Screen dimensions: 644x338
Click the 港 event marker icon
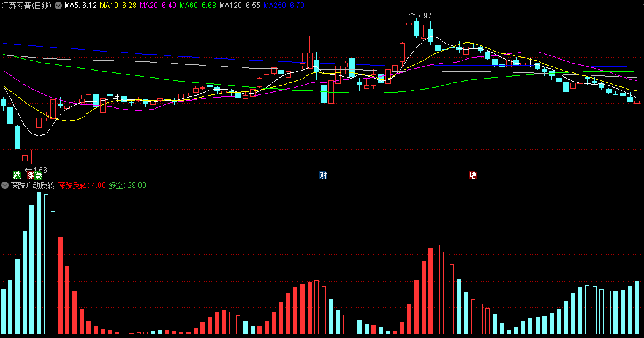38,175
